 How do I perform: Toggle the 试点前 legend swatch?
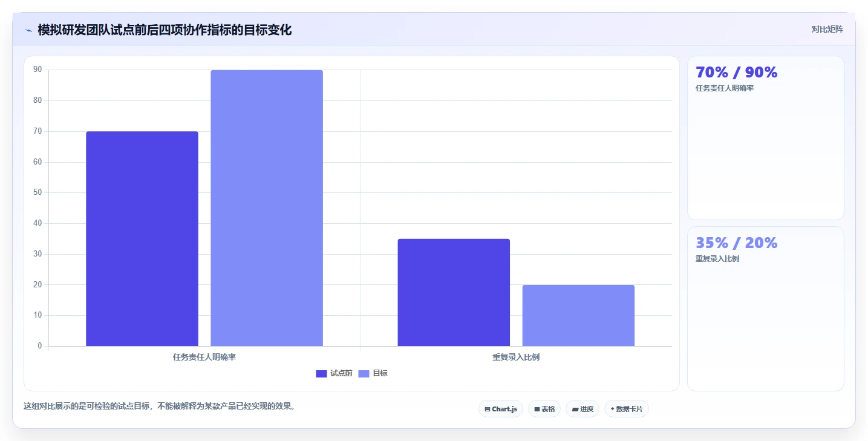pyautogui.click(x=321, y=374)
